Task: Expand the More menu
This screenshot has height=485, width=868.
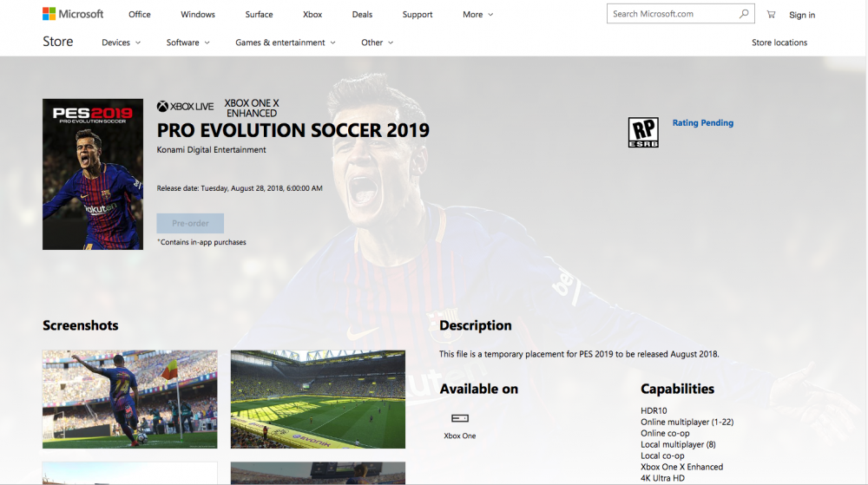Action: pyautogui.click(x=477, y=15)
